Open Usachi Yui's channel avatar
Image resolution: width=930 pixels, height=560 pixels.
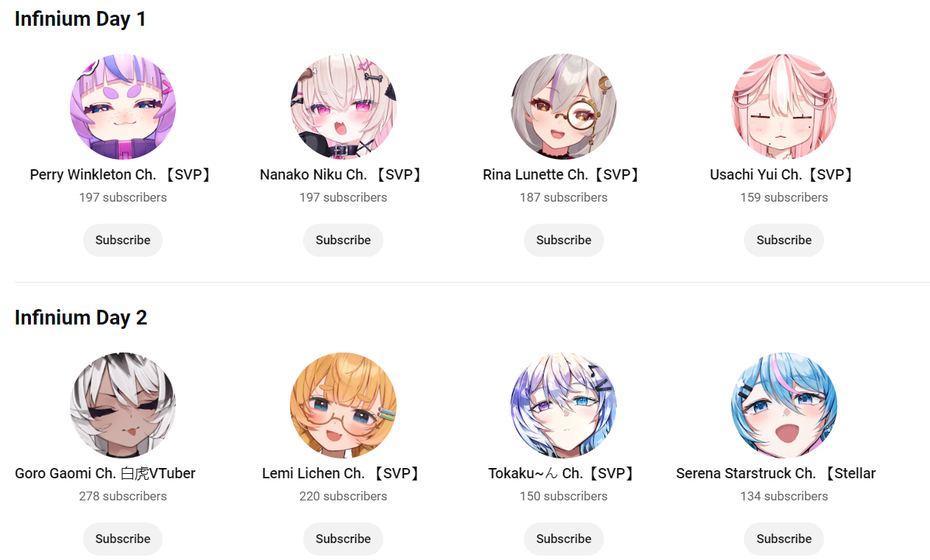click(x=784, y=107)
